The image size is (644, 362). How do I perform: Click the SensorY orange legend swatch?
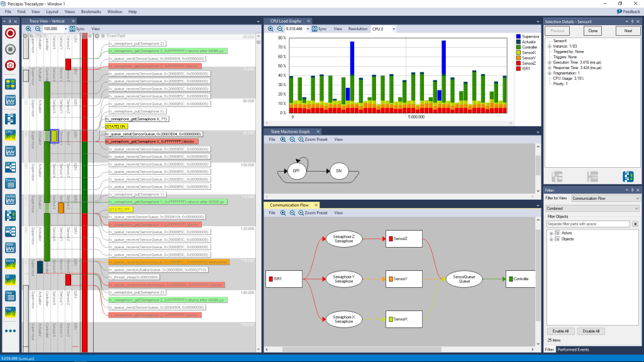pyautogui.click(x=518, y=58)
